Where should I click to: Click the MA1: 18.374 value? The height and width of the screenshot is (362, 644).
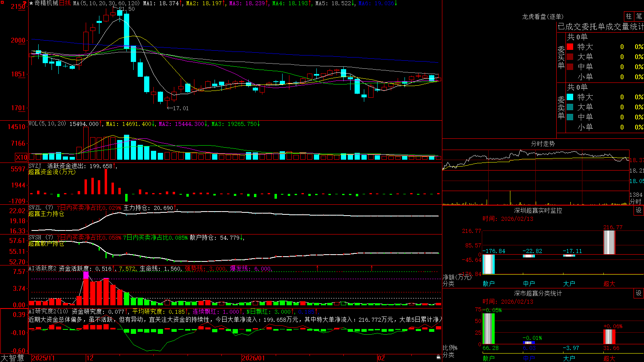161,3
